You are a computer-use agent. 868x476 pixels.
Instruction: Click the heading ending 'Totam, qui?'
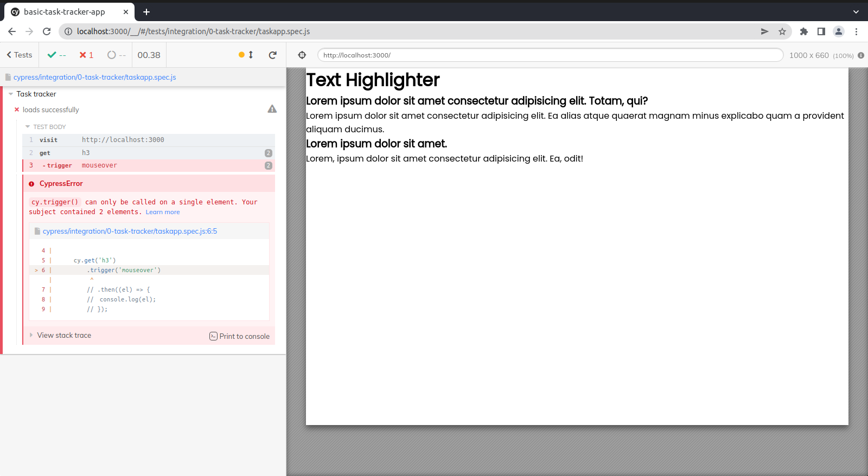(x=477, y=101)
